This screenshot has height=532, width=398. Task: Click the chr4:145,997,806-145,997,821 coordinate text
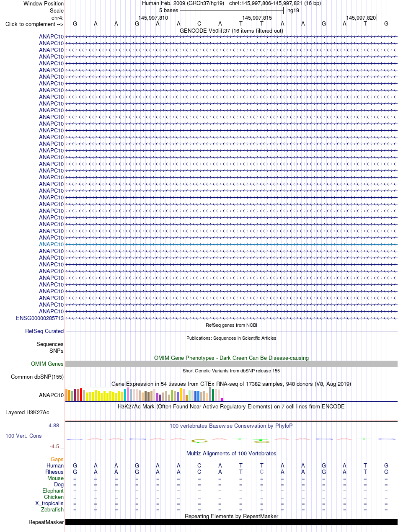coord(266,3)
